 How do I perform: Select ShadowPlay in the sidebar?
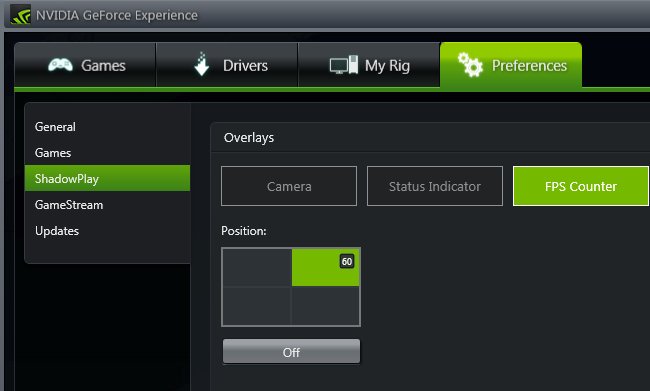pos(107,178)
